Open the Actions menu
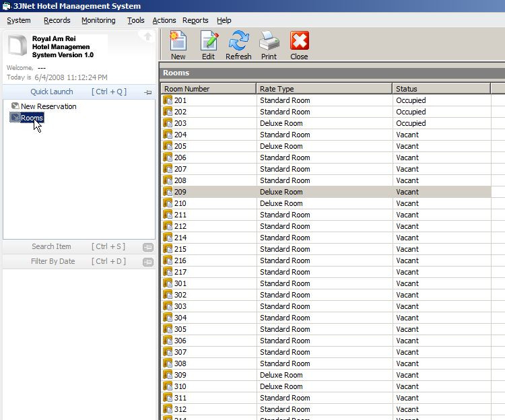 tap(164, 20)
